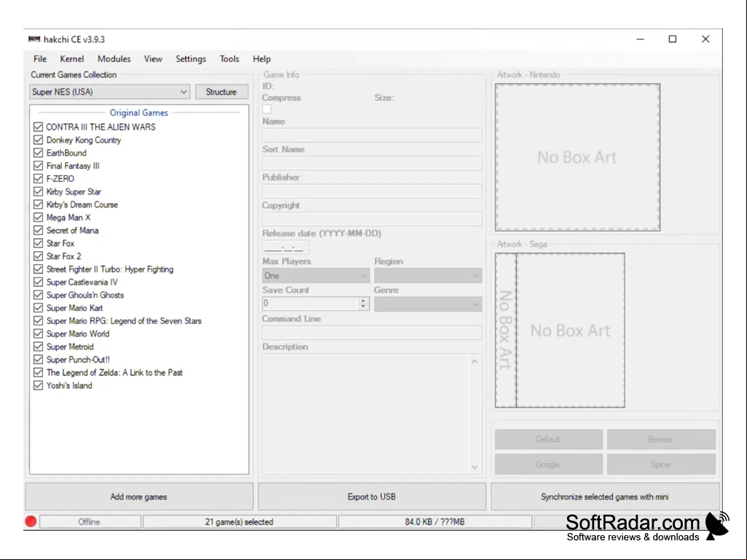Open the Tools menu
The height and width of the screenshot is (560, 747).
(x=229, y=59)
